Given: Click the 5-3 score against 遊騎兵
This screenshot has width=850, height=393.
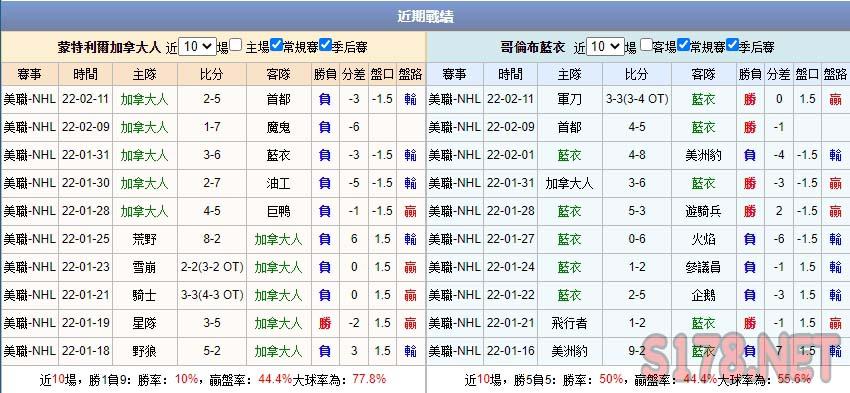Looking at the screenshot, I should click(637, 211).
